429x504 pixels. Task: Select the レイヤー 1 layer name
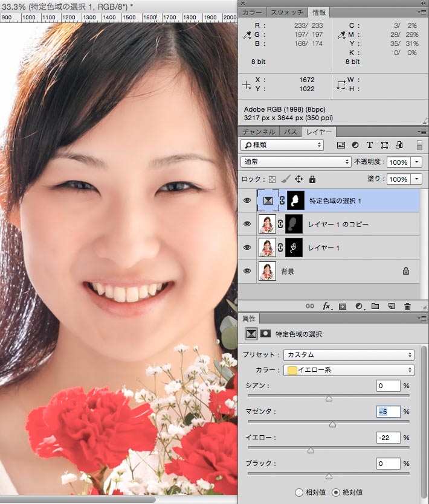click(325, 247)
